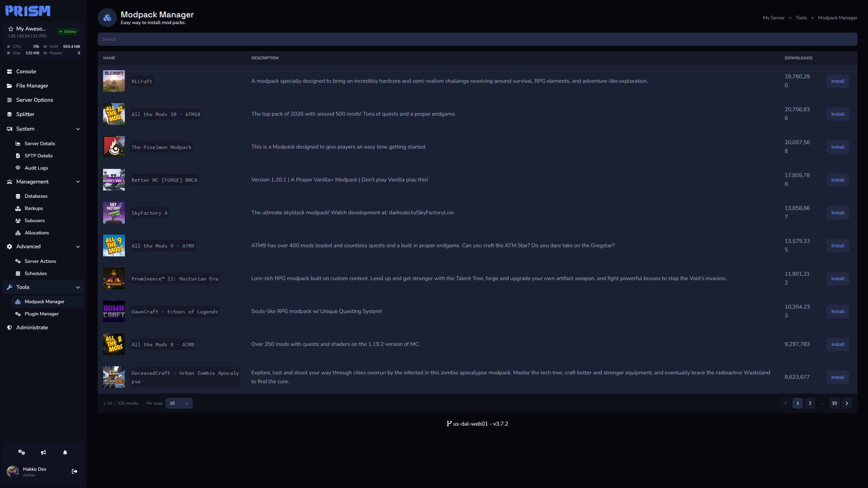Click the Better Minecraft thumbnail
This screenshot has height=488, width=868.
pyautogui.click(x=114, y=180)
